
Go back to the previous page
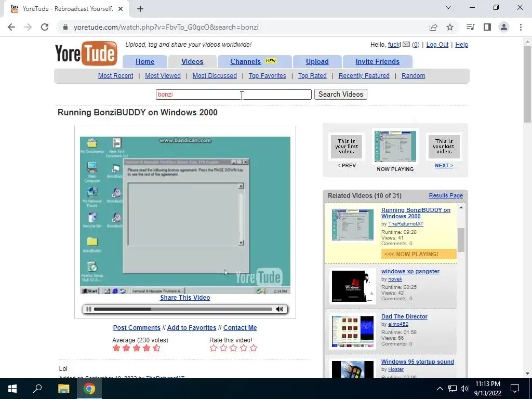point(11,27)
